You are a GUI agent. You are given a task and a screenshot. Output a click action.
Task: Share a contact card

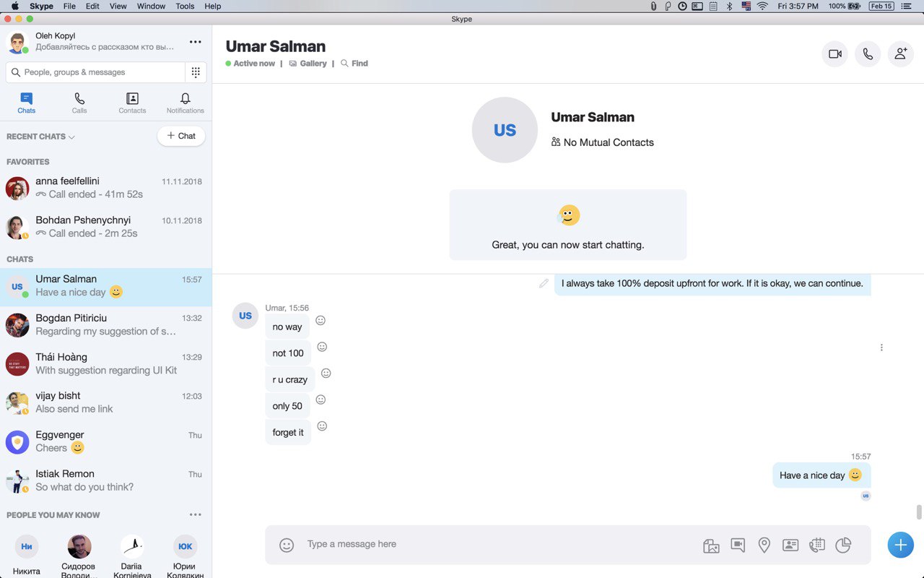tap(790, 545)
